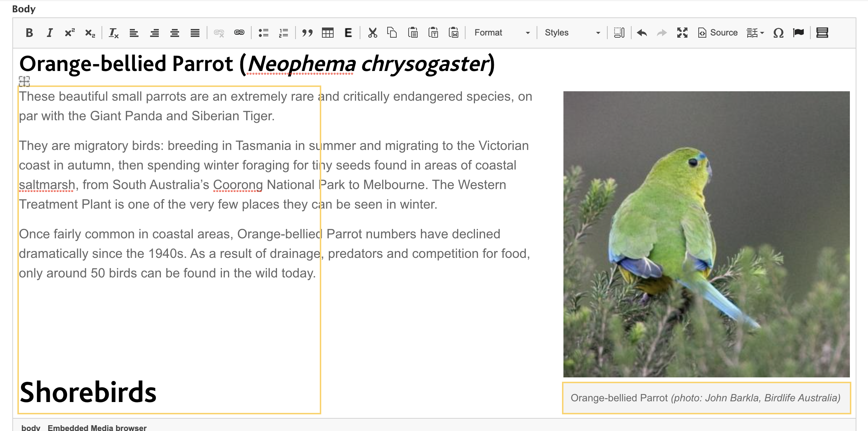
Task: Select 'Embedded Media browser' in element path
Action: coord(97,428)
